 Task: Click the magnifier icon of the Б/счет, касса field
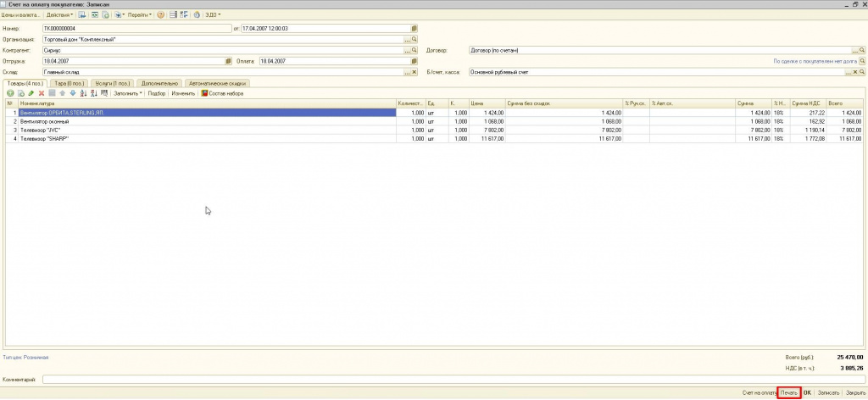click(862, 72)
